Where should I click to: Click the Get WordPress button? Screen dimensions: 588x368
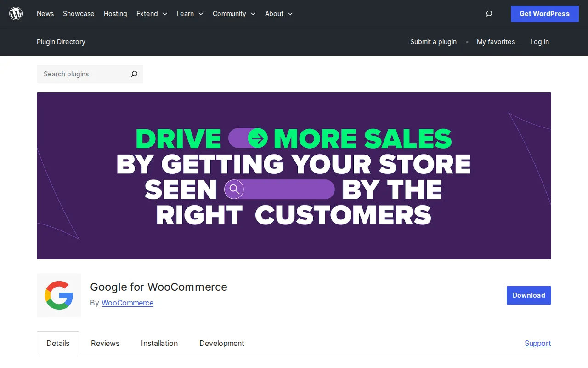pyautogui.click(x=544, y=14)
